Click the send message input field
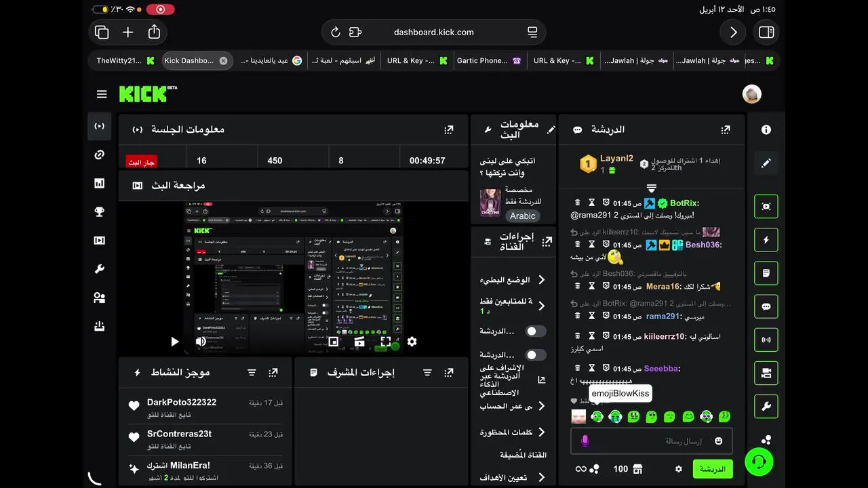Image resolution: width=868 pixels, height=488 pixels. tap(651, 441)
